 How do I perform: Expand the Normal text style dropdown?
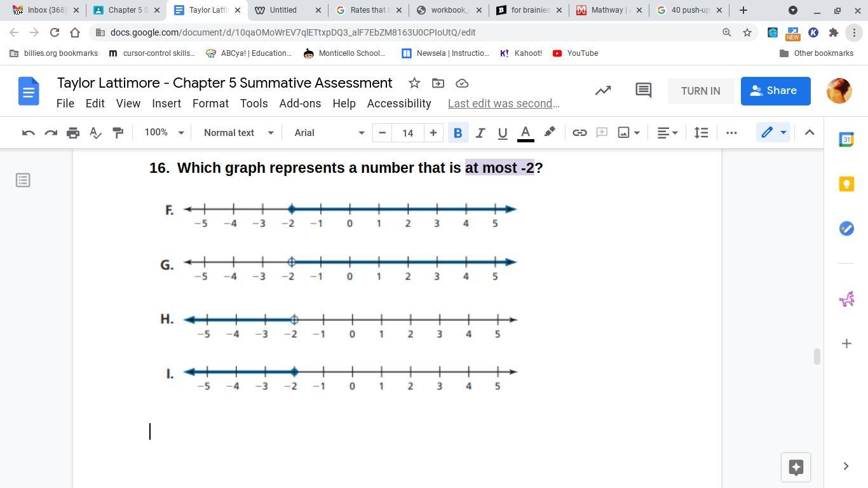click(238, 133)
